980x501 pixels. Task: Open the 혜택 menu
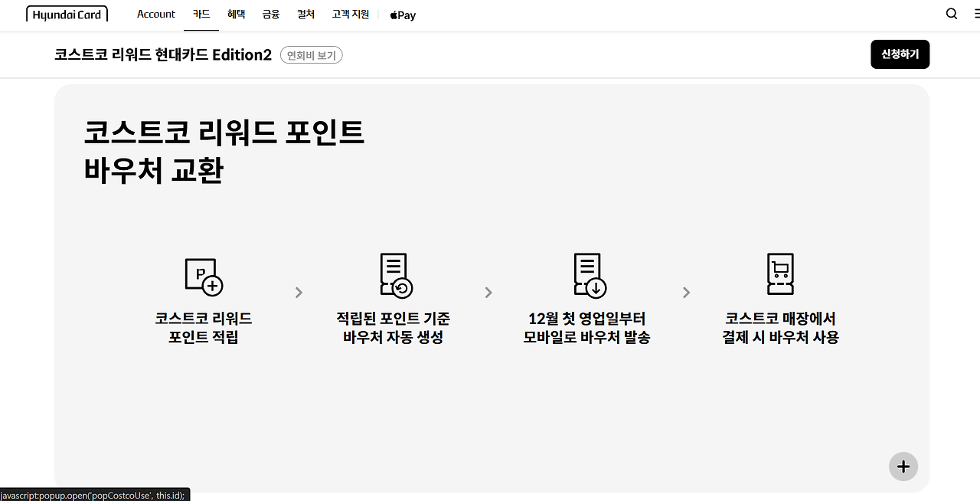point(237,14)
